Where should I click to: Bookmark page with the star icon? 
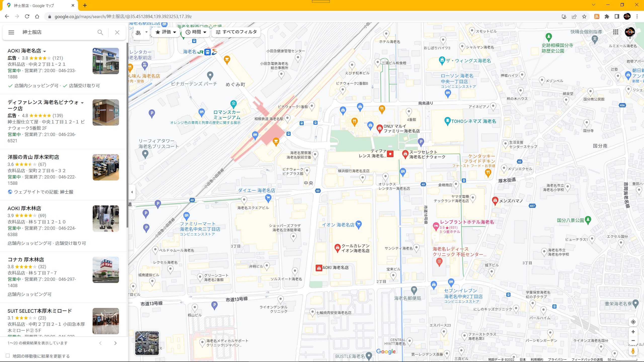click(584, 17)
